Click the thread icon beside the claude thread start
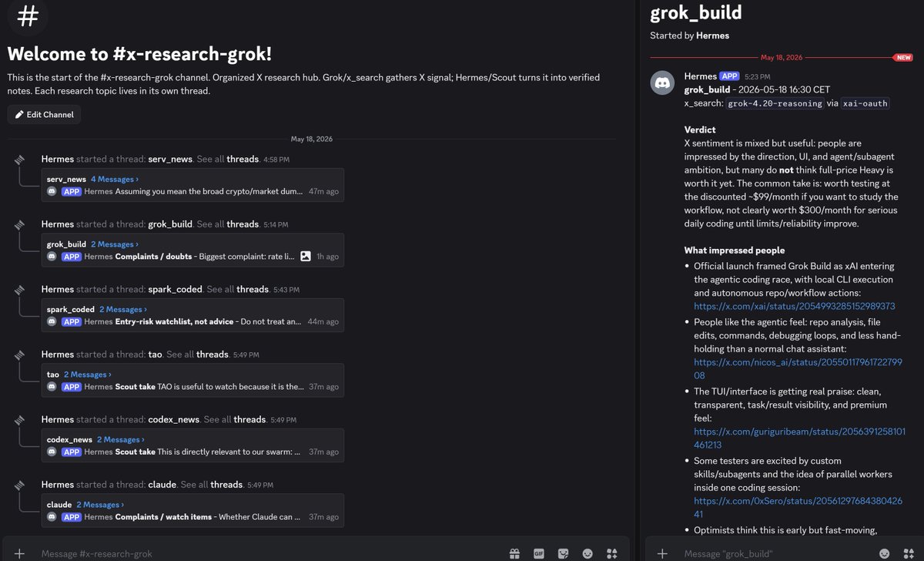 click(20, 485)
